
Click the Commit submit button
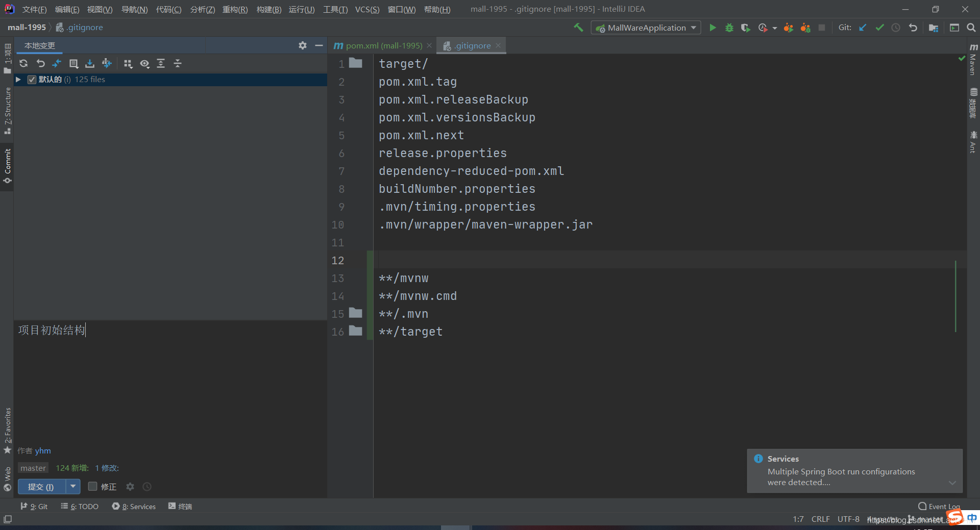pyautogui.click(x=41, y=487)
